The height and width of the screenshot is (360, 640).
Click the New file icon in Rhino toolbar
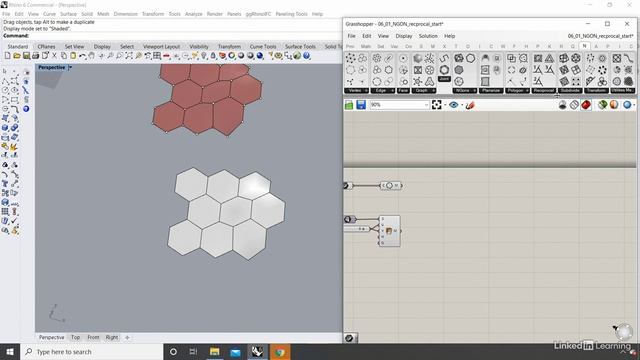tap(7, 56)
